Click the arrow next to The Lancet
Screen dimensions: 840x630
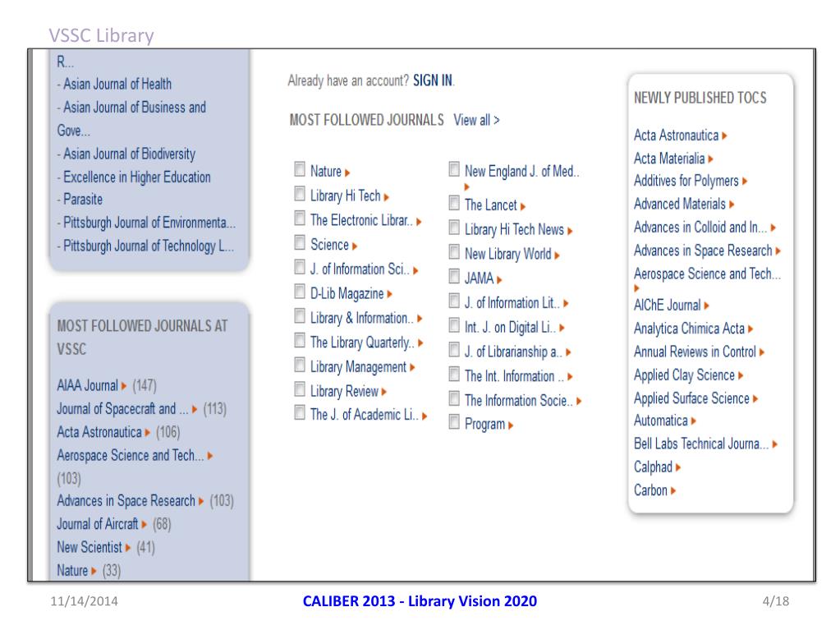coord(523,206)
